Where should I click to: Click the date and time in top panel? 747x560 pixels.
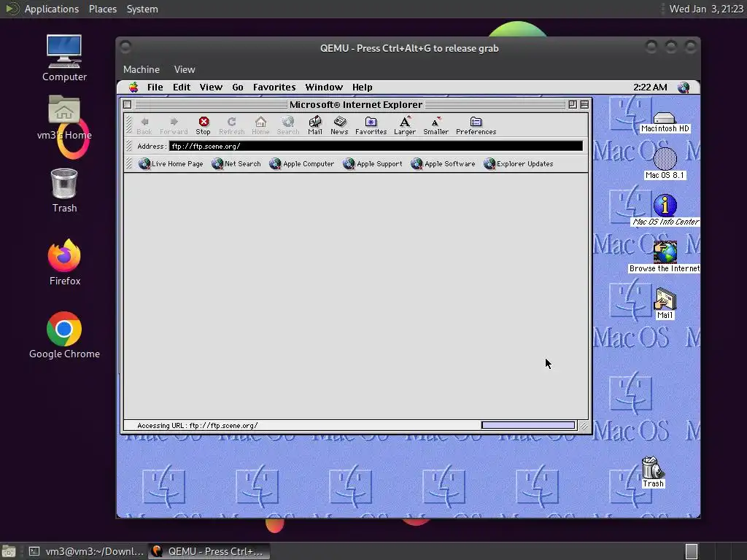click(x=706, y=9)
